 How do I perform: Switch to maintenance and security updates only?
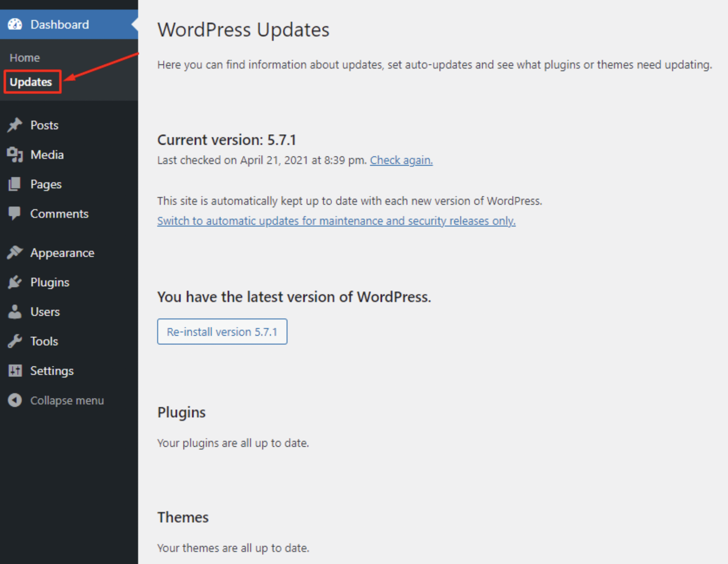[336, 221]
